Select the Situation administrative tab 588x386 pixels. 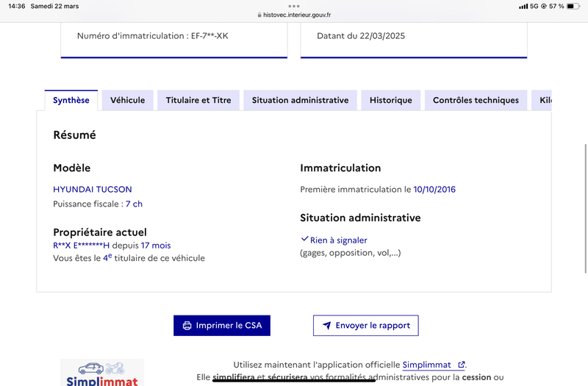coord(300,100)
